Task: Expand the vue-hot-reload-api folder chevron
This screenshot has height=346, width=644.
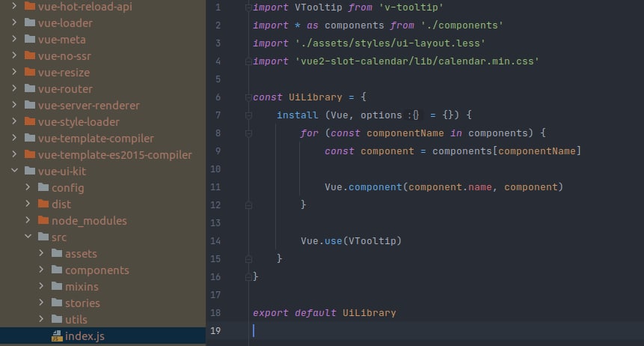Action: pos(14,6)
